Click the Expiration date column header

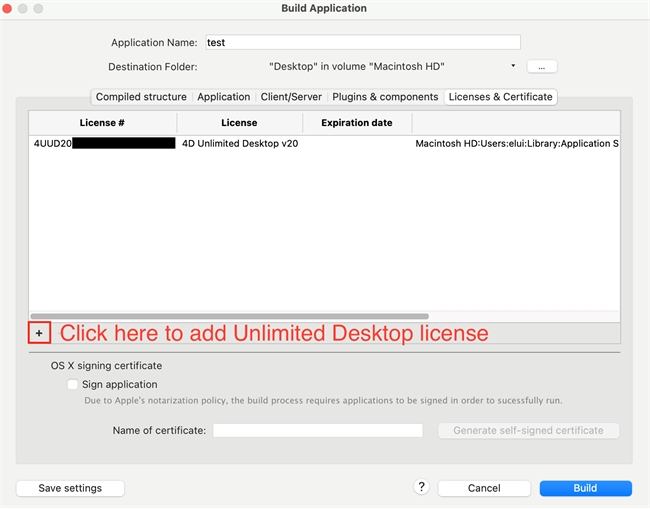click(356, 123)
